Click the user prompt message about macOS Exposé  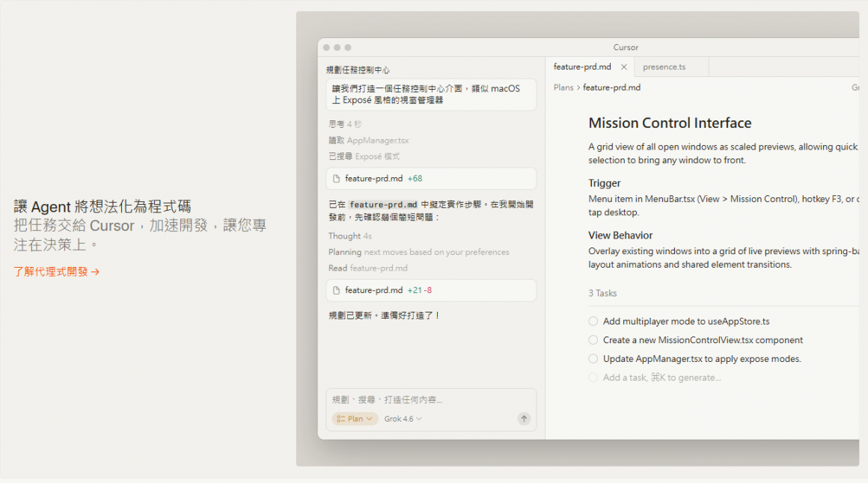coord(431,94)
